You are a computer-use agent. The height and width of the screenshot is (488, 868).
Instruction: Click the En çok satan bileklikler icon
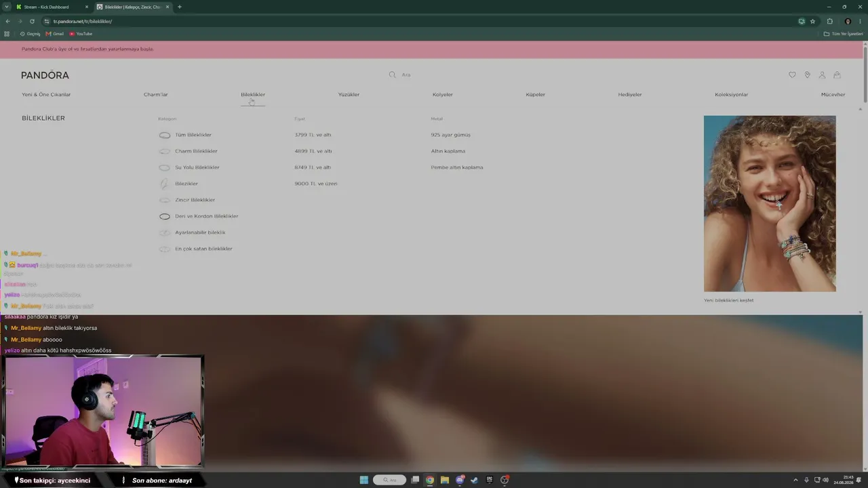click(165, 249)
